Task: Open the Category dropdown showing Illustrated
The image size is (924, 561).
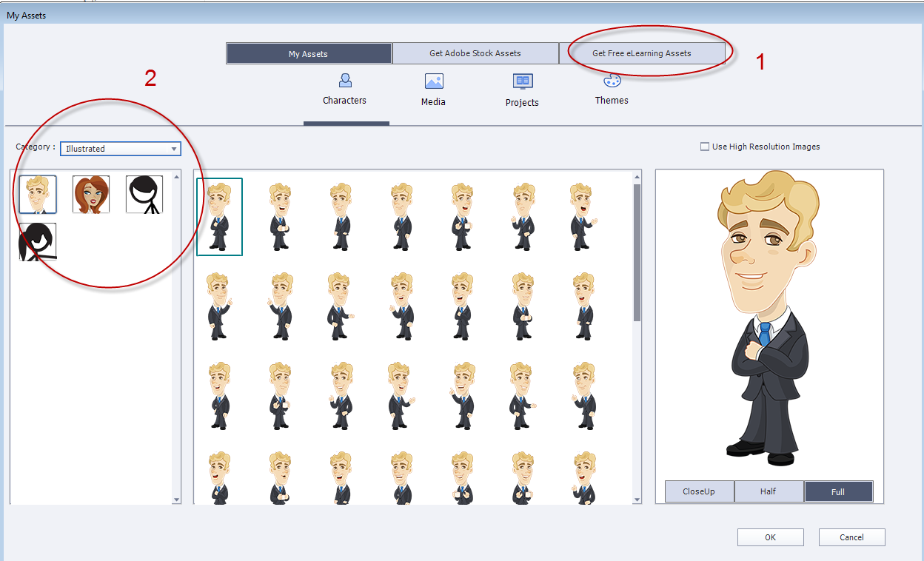Action: (118, 148)
